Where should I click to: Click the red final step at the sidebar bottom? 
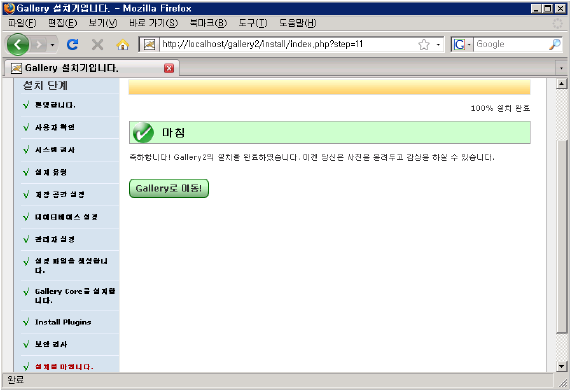pyautogui.click(x=64, y=366)
